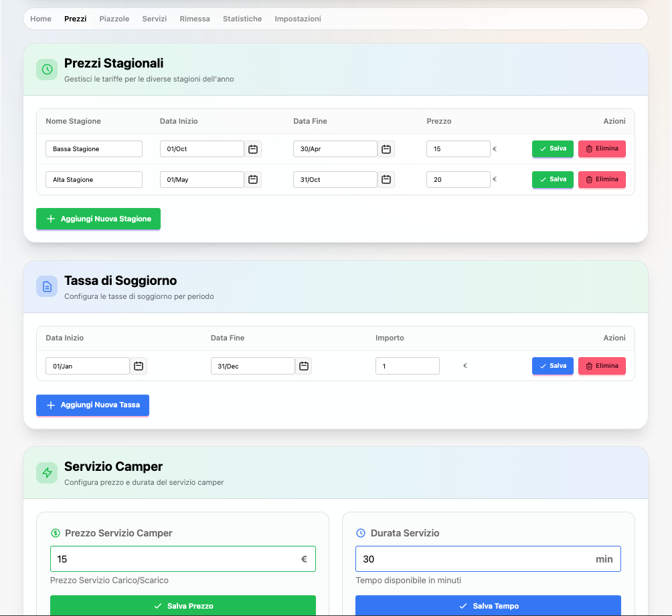
Task: Click the euro icon beside Prezzo Servizio Camper label
Action: [56, 533]
